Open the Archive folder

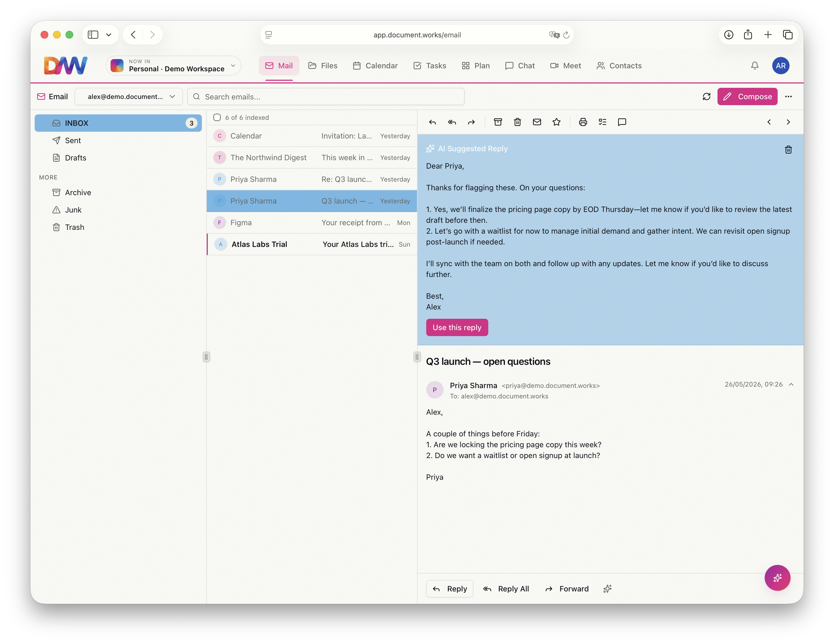pos(118,192)
